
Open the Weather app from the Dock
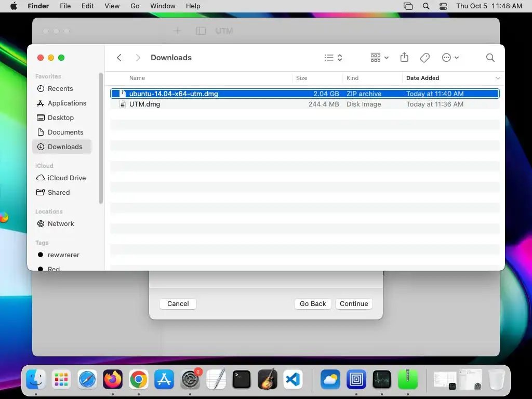tap(330, 379)
